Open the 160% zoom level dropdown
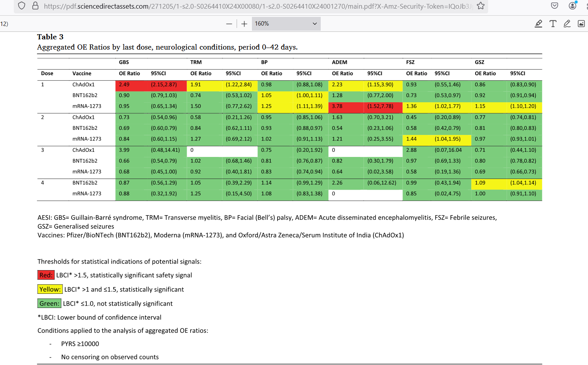This screenshot has width=588, height=365. pyautogui.click(x=286, y=24)
